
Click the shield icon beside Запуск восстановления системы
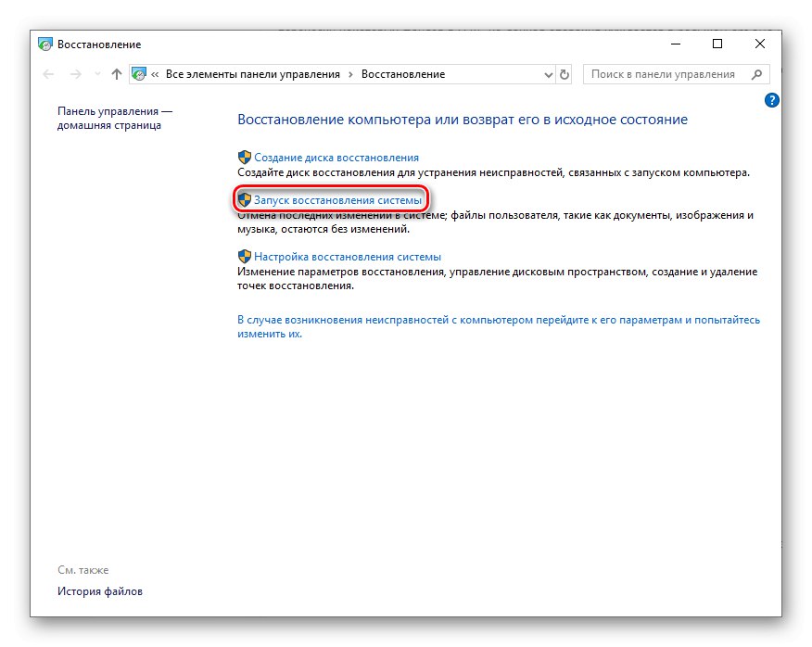pos(245,199)
